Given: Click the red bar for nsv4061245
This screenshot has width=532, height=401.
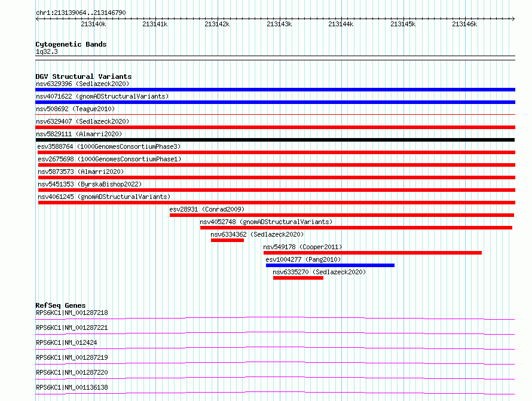Looking at the screenshot, I should coord(277,203).
